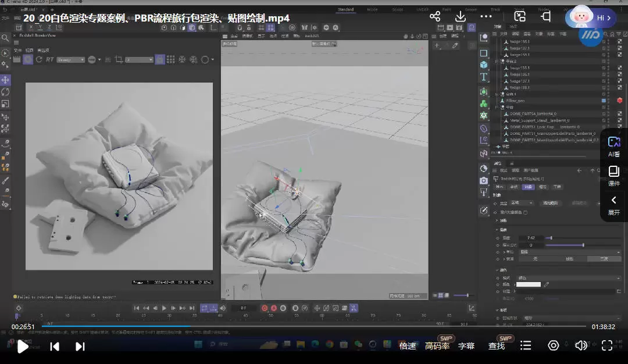Viewport: 628px width, 364px height.
Task: Download the video with the download icon
Action: click(461, 16)
